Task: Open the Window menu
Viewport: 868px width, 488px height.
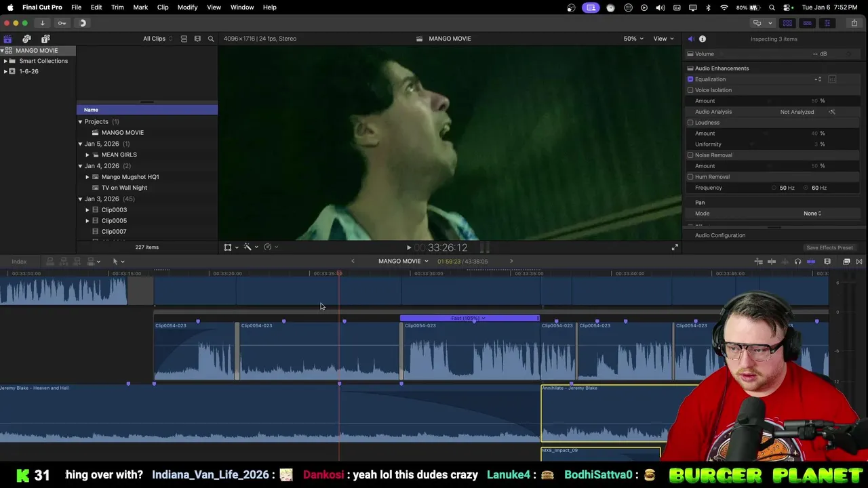Action: pyautogui.click(x=242, y=7)
